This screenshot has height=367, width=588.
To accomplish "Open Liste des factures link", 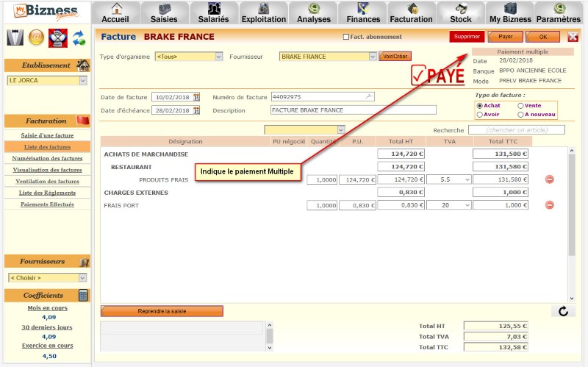I will click(x=47, y=146).
